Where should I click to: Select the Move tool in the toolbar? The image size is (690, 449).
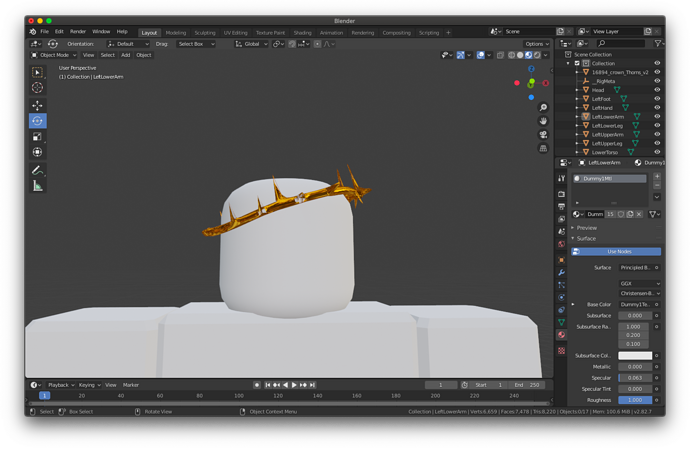(x=37, y=105)
